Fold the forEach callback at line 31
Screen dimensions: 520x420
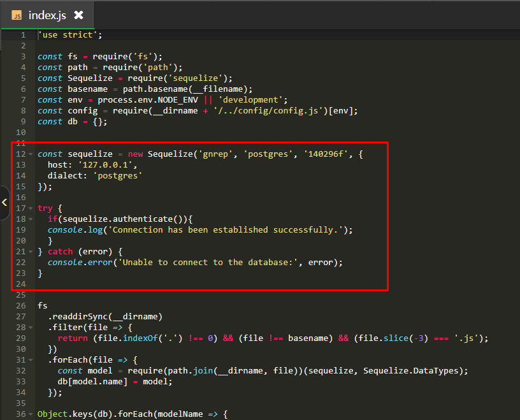tap(31, 360)
